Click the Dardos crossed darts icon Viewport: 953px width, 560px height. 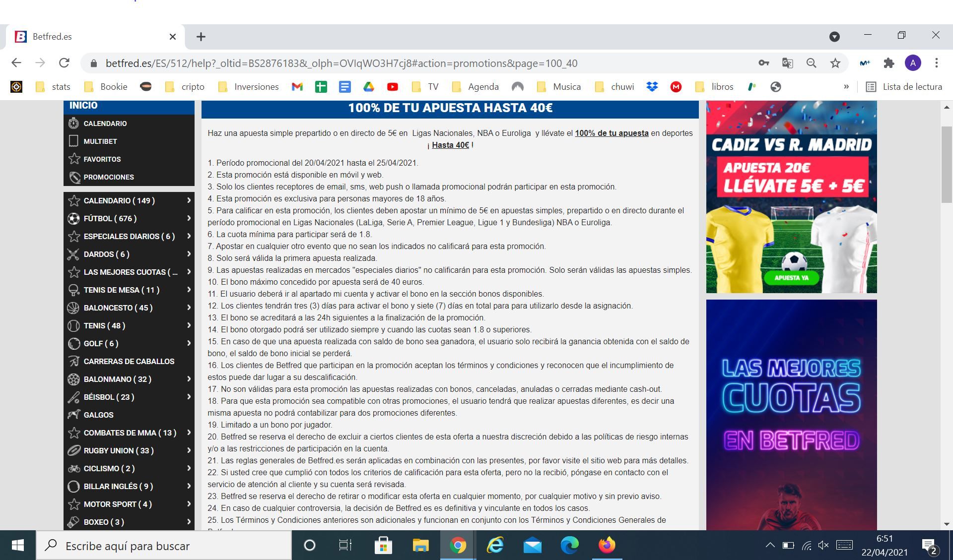coord(73,254)
